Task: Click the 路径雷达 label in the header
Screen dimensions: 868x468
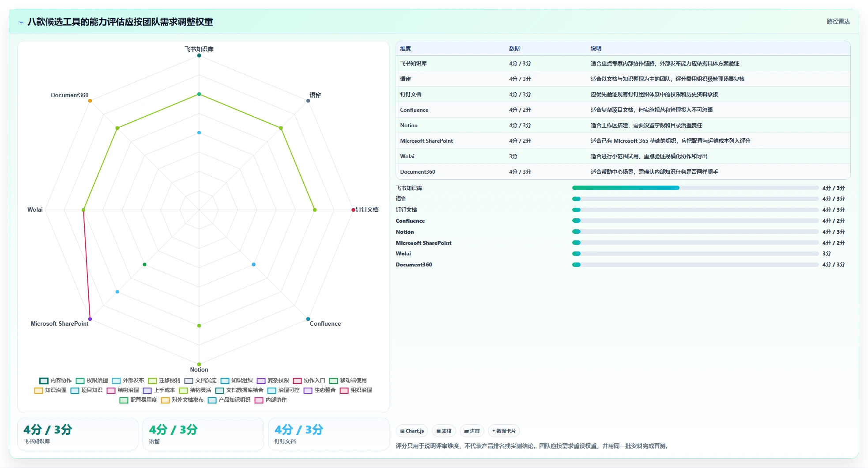Action: 838,21
